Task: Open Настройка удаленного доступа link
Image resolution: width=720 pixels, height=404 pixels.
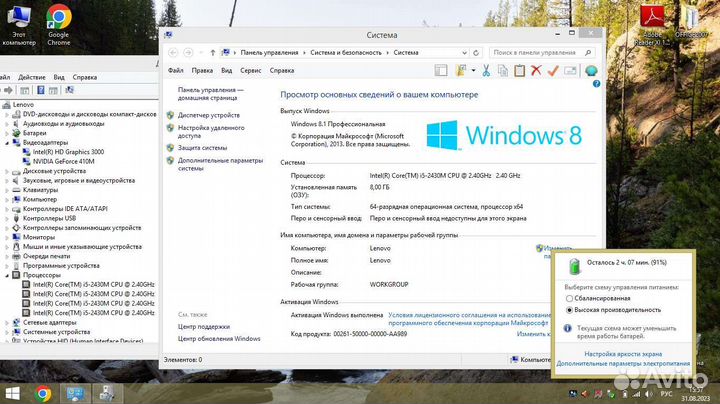Action: coord(211,132)
